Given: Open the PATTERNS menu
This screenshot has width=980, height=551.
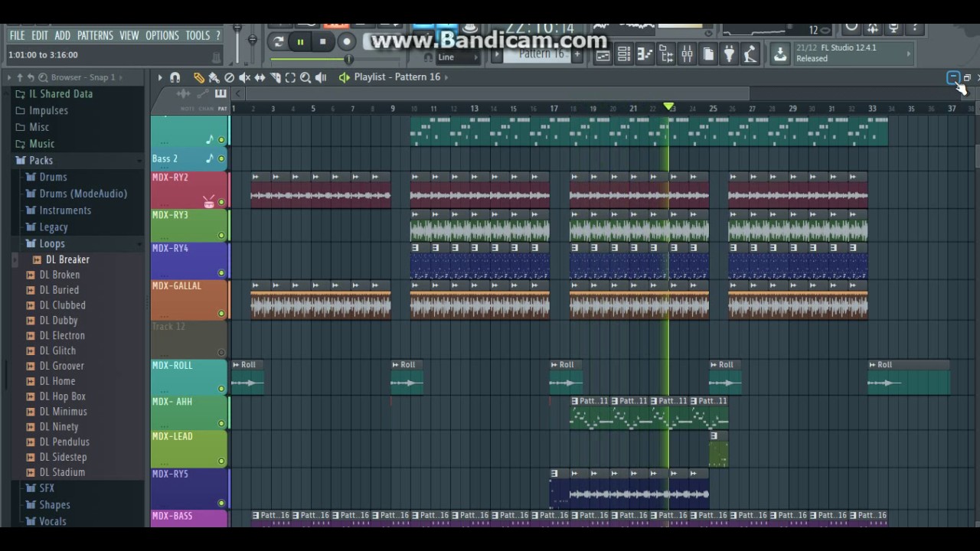Looking at the screenshot, I should pyautogui.click(x=95, y=35).
